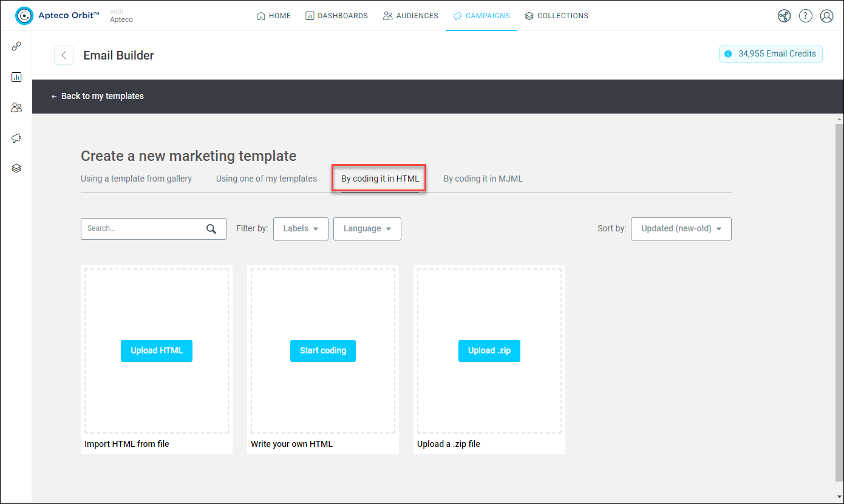Viewport: 844px width, 504px height.
Task: Open the Updated (new-old) sort dropdown
Action: pos(681,229)
